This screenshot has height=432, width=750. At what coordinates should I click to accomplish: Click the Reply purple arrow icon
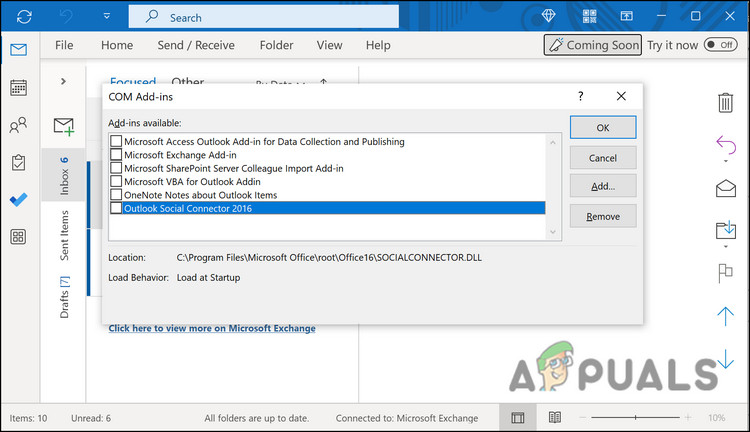[x=726, y=145]
